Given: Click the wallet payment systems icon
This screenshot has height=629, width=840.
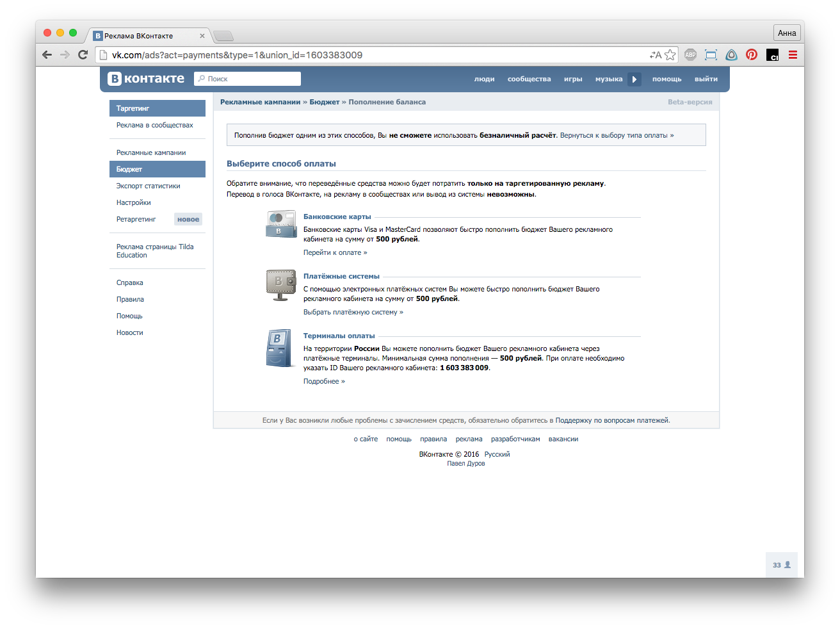Looking at the screenshot, I should [x=280, y=285].
